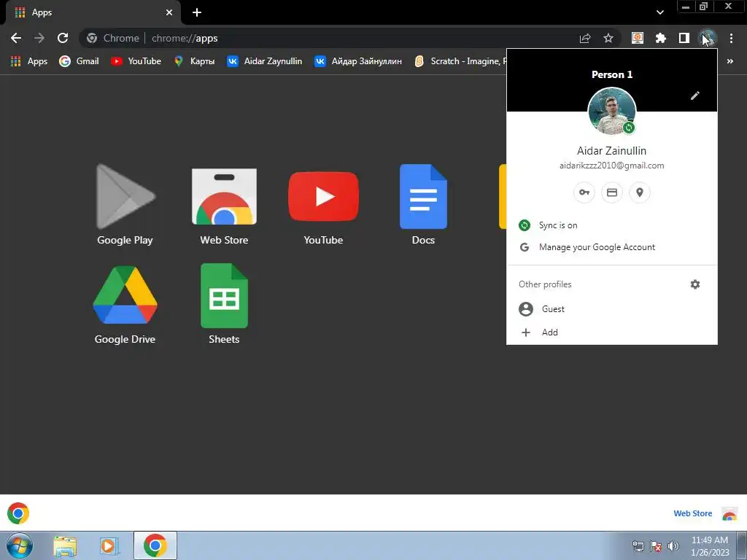This screenshot has height=560, width=747.
Task: Open the Docs app
Action: click(423, 205)
